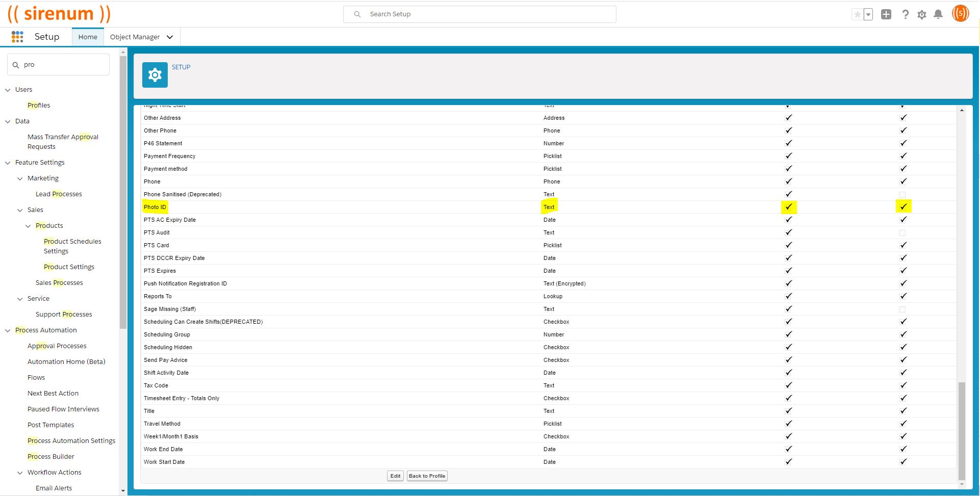Click the favorites star icon
The width and height of the screenshot is (980, 496).
(857, 15)
